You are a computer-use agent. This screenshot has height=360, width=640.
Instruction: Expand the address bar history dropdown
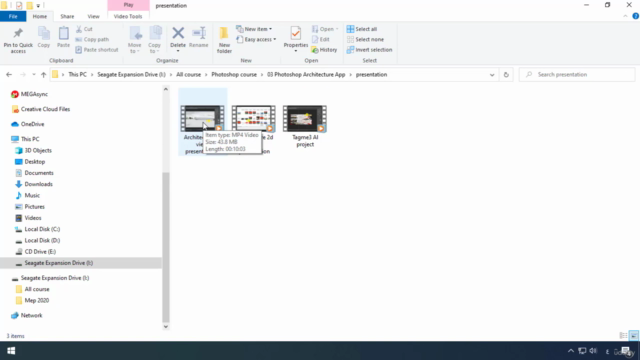492,75
